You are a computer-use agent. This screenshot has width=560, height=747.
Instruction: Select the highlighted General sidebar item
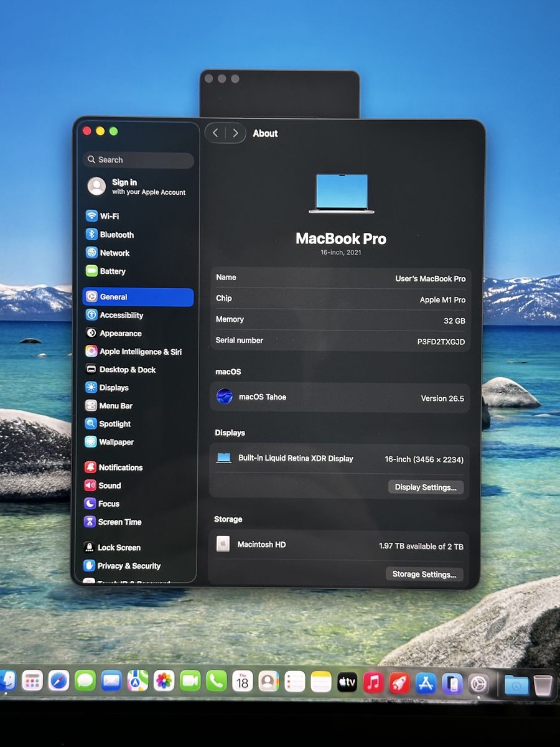[x=138, y=297]
